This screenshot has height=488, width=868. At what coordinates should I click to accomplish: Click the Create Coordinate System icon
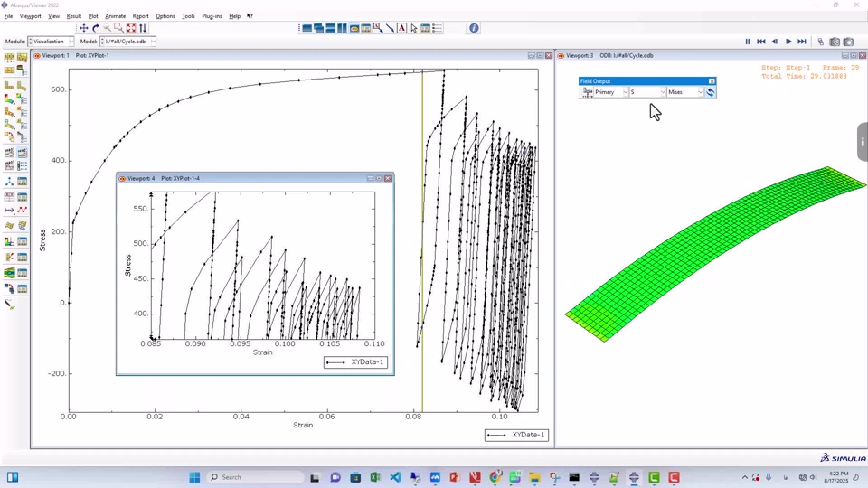point(9,182)
